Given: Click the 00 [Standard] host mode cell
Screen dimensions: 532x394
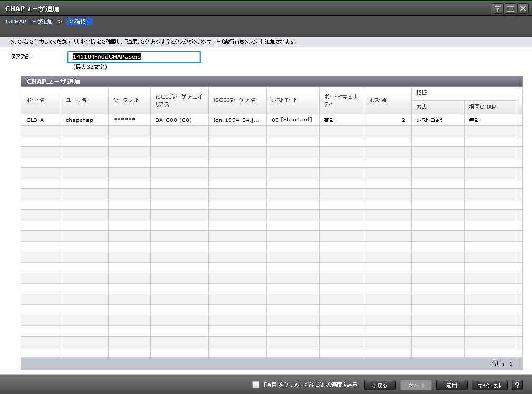Looking at the screenshot, I should 292,120.
